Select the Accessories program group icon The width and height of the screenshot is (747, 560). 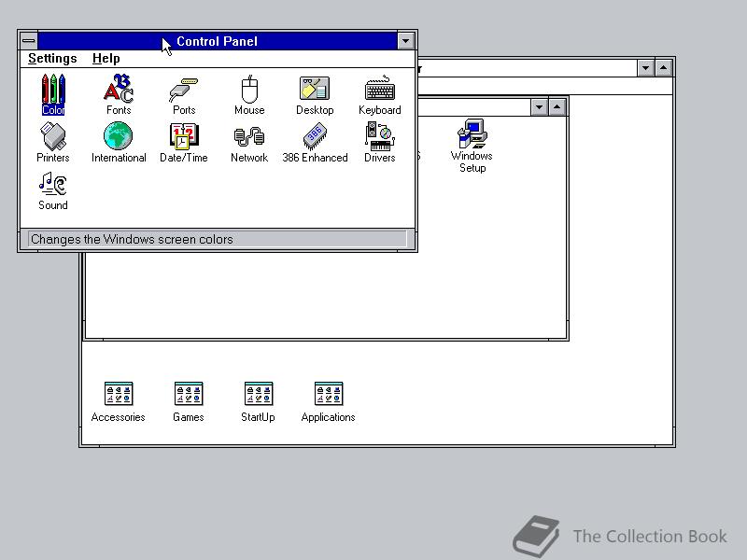119,402
